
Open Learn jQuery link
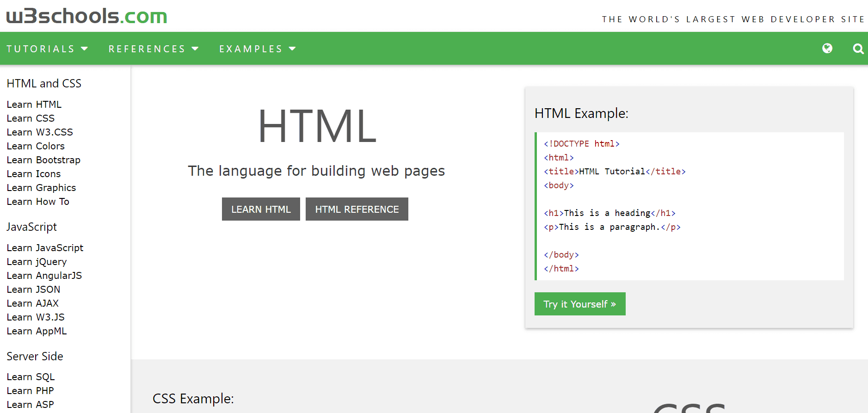[37, 262]
